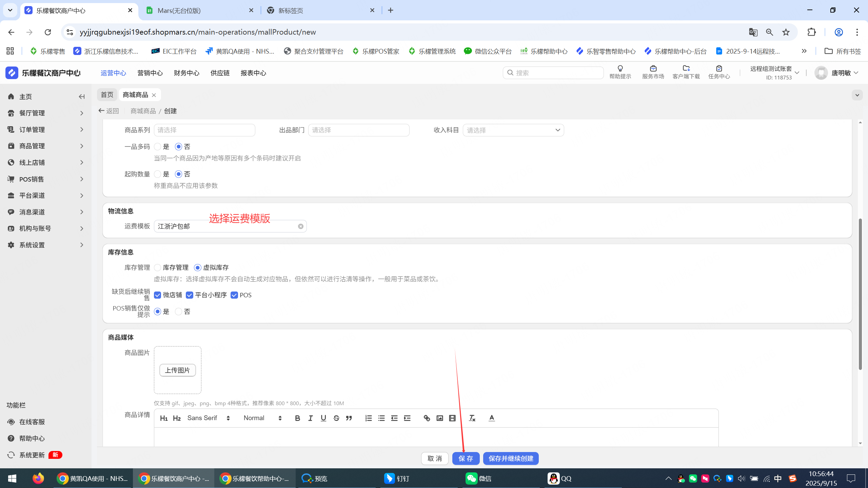
Task: Open the text color picker
Action: [492, 418]
